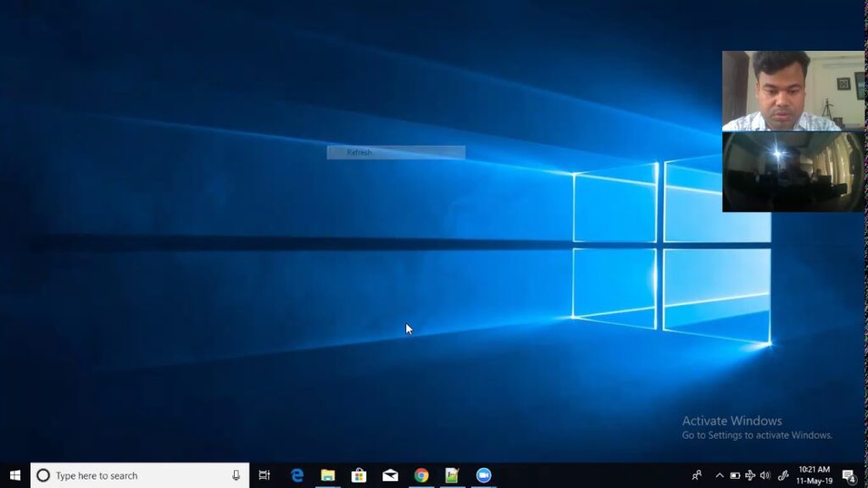Select the top Zoom participant video thumbnail

click(793, 91)
